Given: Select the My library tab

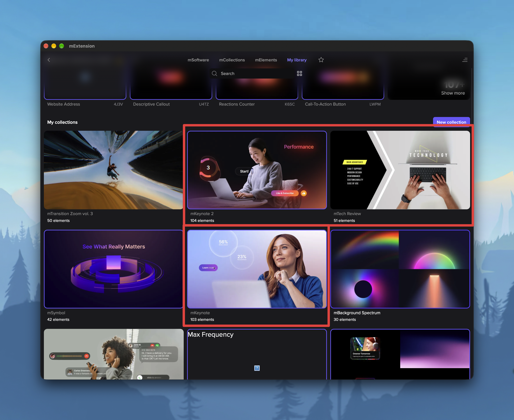Looking at the screenshot, I should tap(297, 60).
